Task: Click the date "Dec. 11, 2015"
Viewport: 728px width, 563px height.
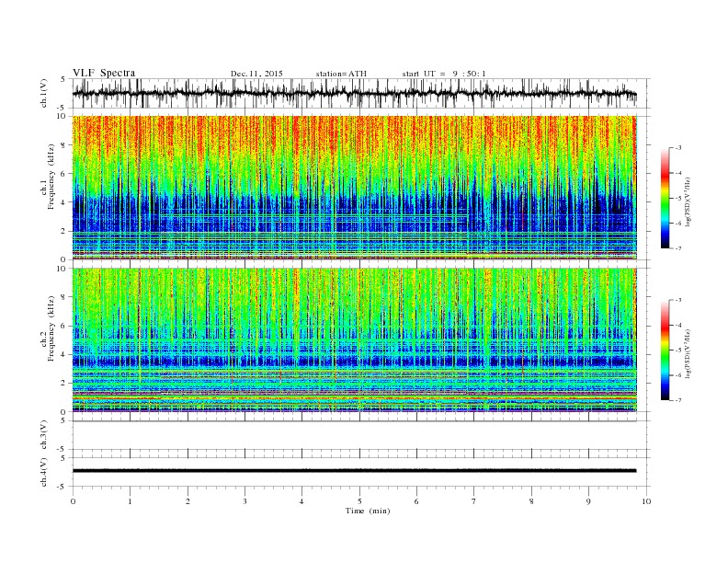Action: point(256,74)
